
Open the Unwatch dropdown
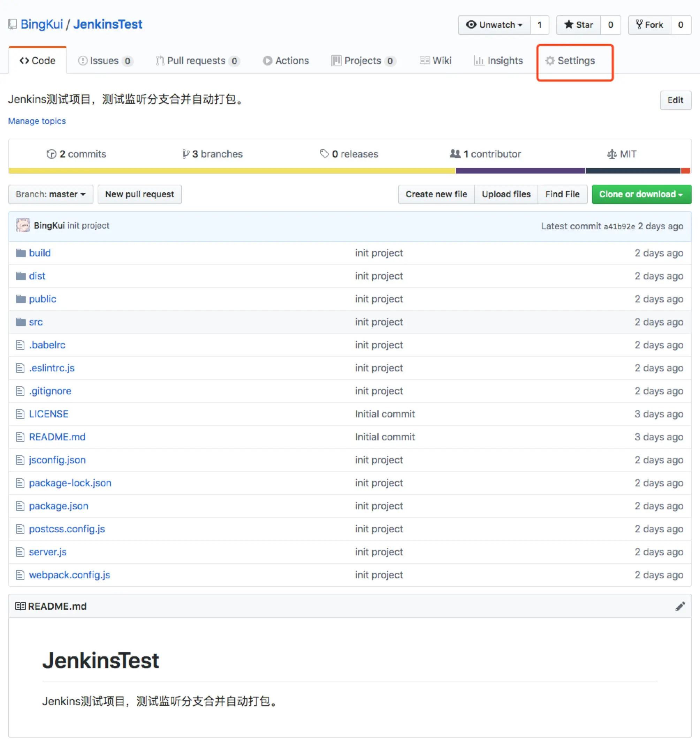pyautogui.click(x=494, y=25)
